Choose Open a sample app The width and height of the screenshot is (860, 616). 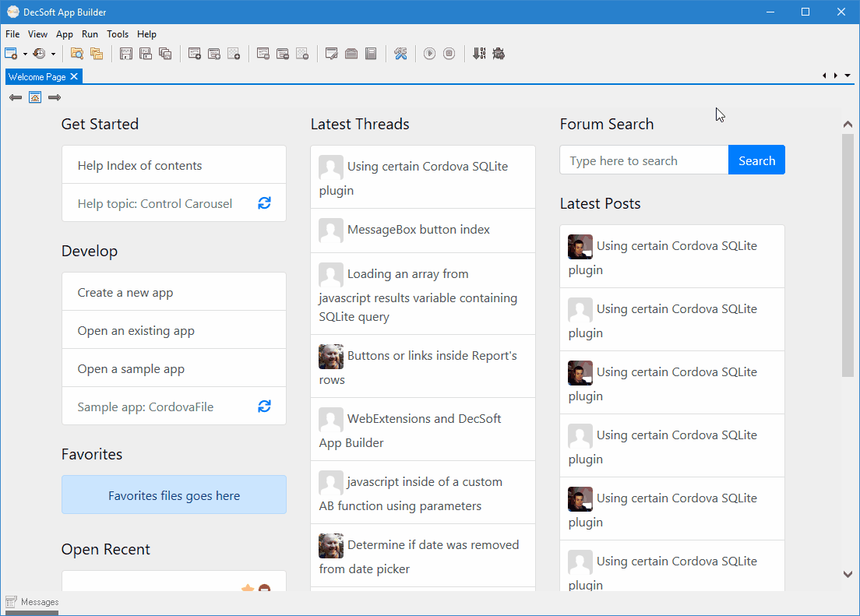tap(174, 368)
